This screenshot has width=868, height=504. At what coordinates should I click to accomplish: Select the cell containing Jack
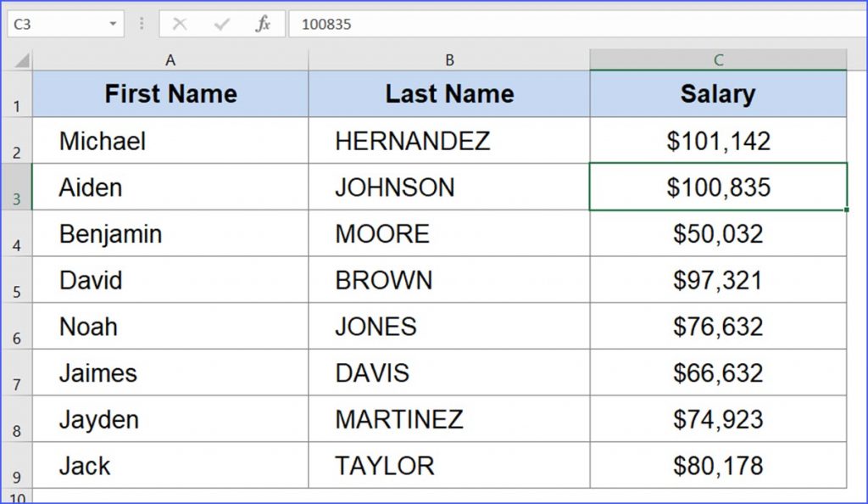170,465
